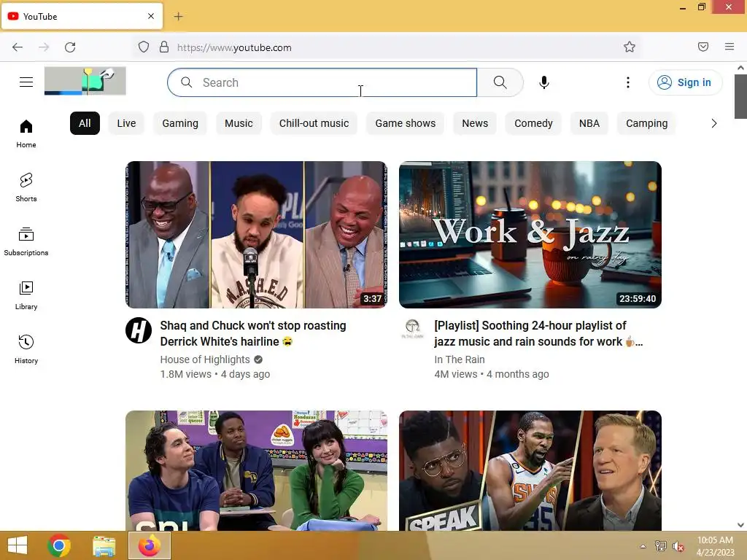Open the three-dot settings menu
Image resolution: width=747 pixels, height=560 pixels.
[x=628, y=82]
